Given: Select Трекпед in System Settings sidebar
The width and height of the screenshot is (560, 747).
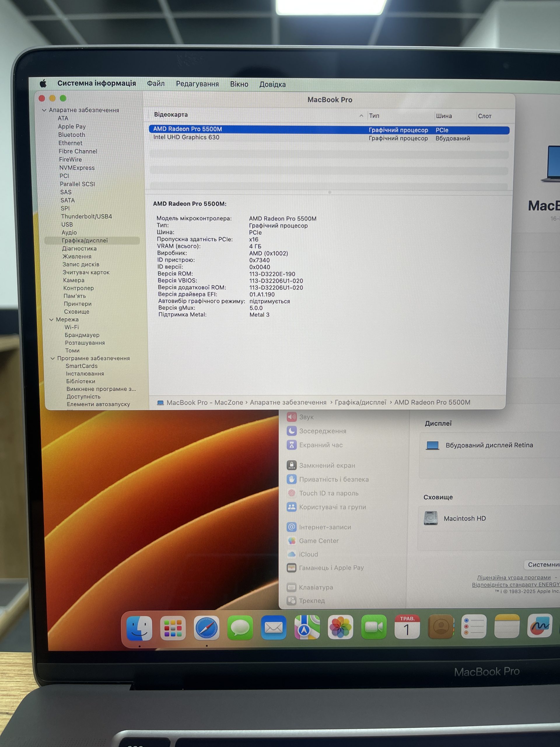Looking at the screenshot, I should pyautogui.click(x=306, y=601).
